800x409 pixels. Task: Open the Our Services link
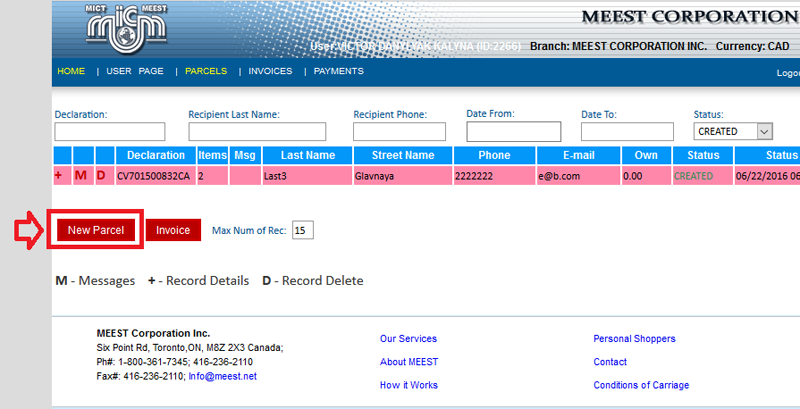click(x=408, y=339)
